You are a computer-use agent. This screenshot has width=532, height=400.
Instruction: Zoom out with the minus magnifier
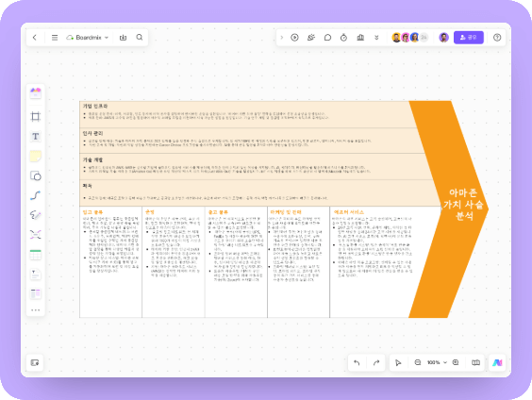pos(418,362)
